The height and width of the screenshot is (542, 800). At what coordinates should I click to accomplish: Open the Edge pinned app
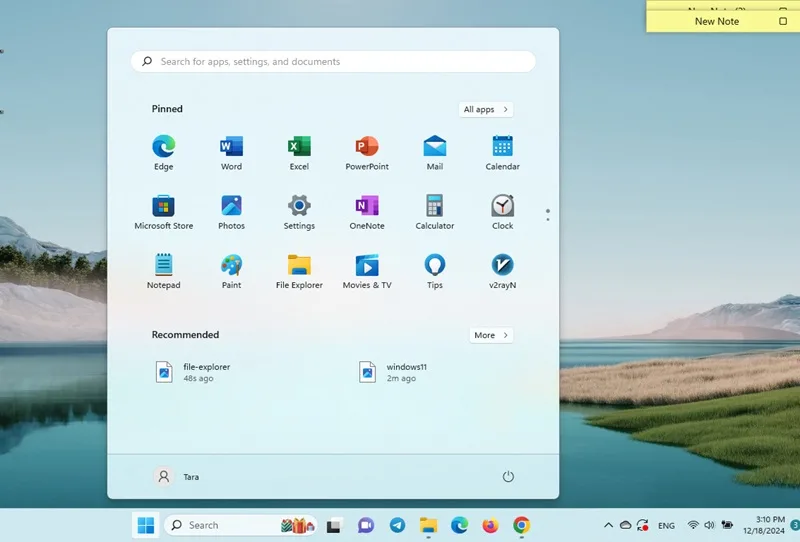click(x=164, y=153)
